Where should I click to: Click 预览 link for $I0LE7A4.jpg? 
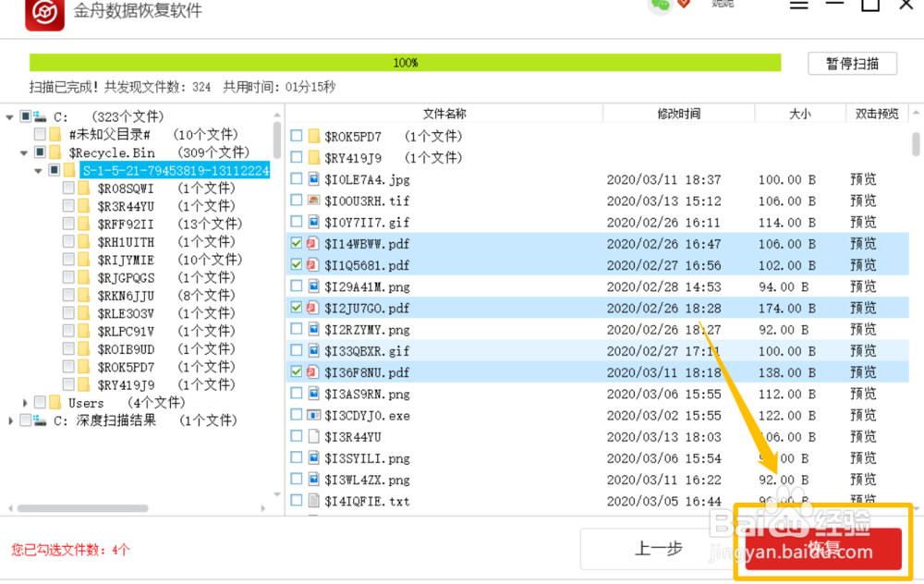863,179
